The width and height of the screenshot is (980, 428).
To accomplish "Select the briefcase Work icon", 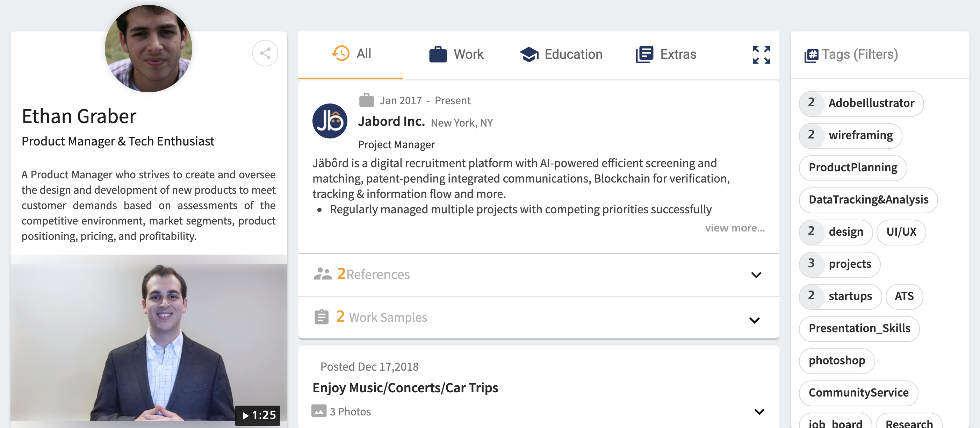I will tap(438, 54).
